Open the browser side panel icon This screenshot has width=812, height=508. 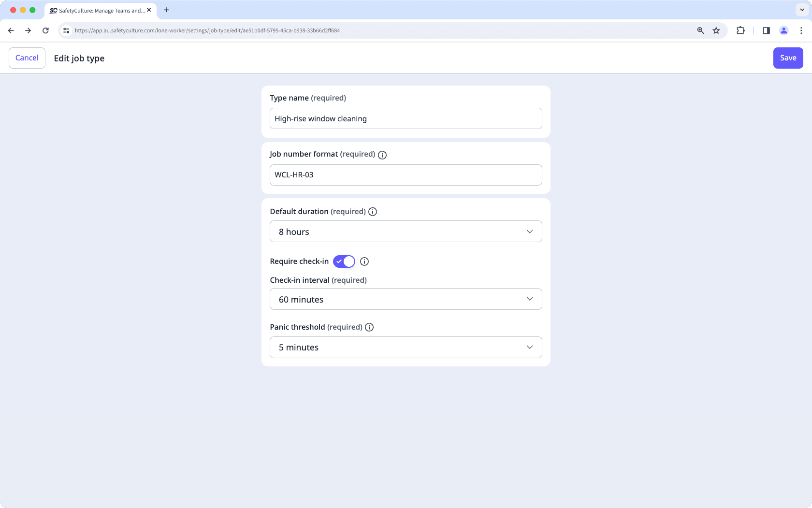(766, 30)
